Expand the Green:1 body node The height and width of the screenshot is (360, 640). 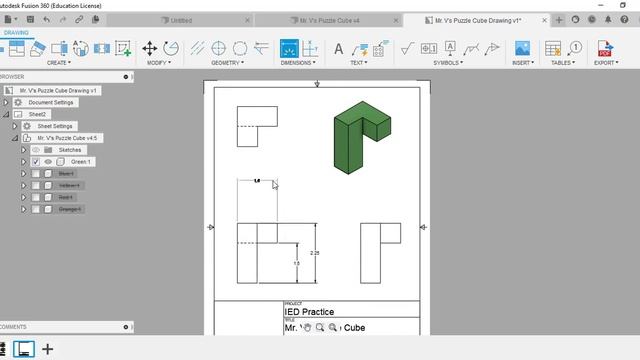[24, 162]
